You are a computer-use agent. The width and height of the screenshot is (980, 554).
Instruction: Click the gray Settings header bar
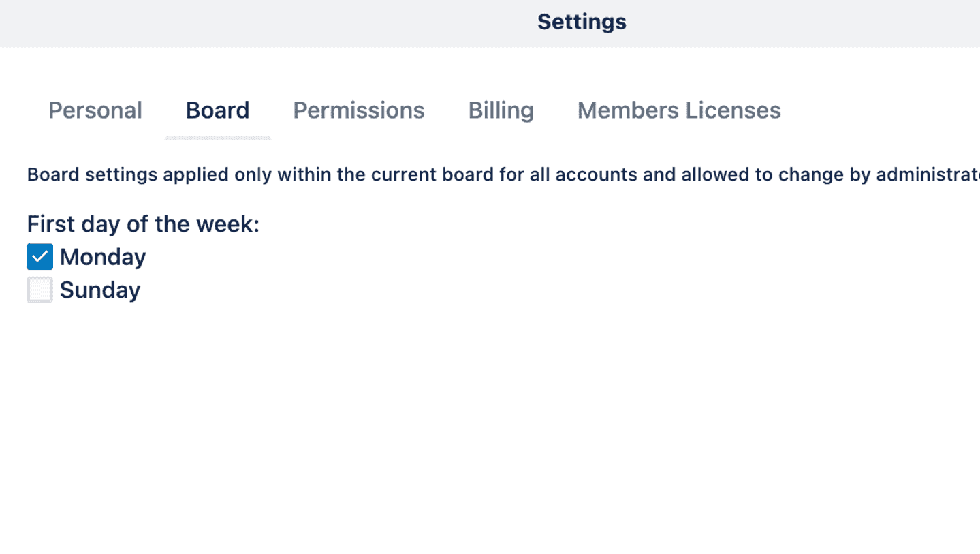tap(272, 23)
